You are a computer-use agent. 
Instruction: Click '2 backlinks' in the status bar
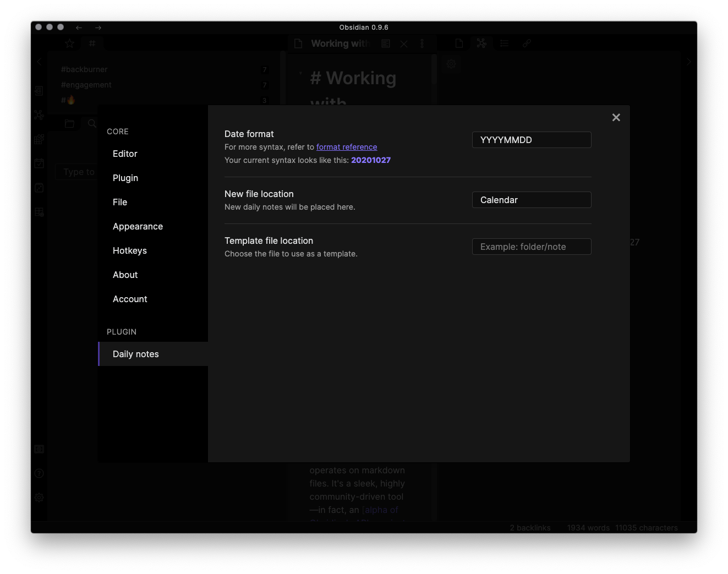[530, 528]
